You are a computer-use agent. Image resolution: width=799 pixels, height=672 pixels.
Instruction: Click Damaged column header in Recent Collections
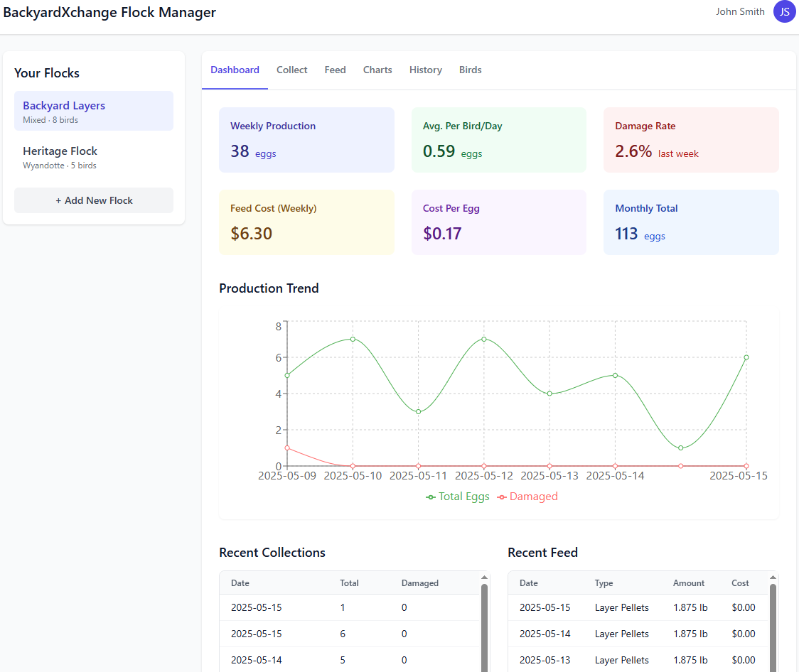[x=420, y=583]
